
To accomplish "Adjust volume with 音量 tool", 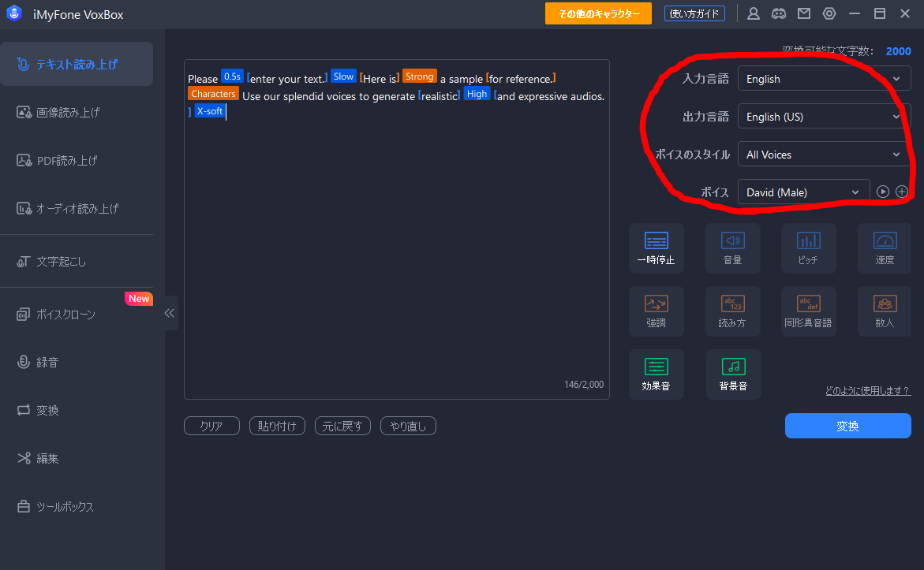I will 732,248.
